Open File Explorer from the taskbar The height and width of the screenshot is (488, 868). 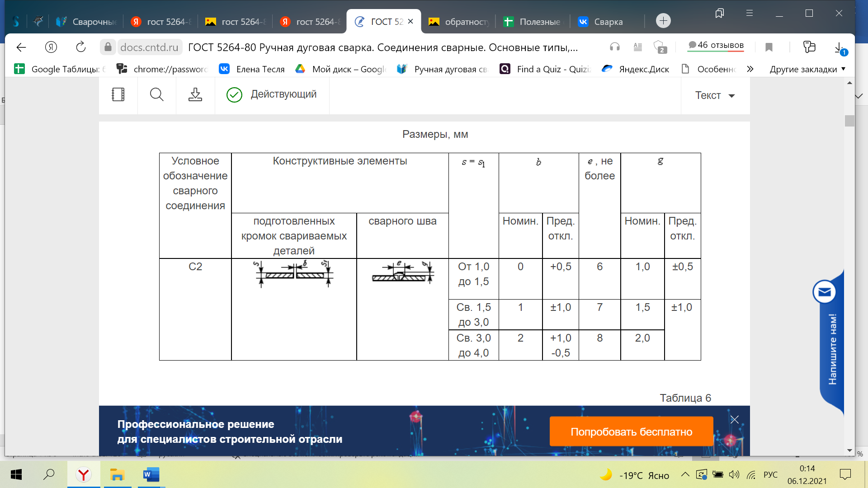pos(118,475)
